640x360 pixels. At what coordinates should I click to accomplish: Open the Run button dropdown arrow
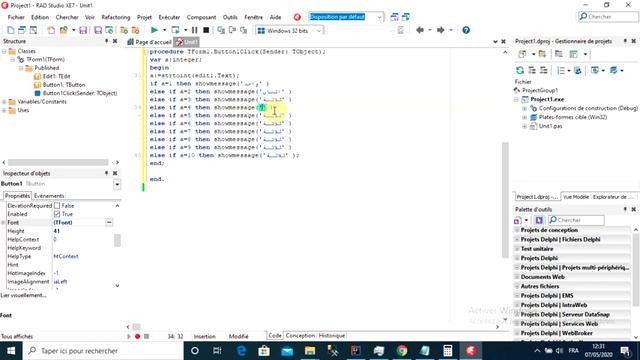point(164,30)
